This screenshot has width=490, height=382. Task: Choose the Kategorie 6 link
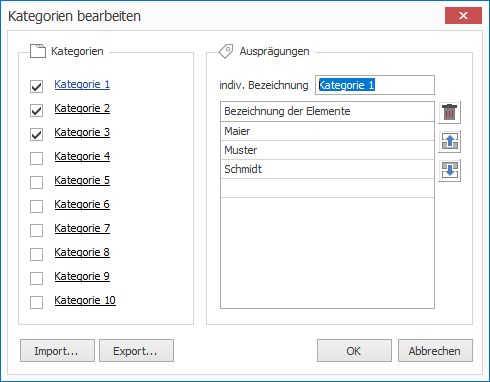[x=82, y=204]
